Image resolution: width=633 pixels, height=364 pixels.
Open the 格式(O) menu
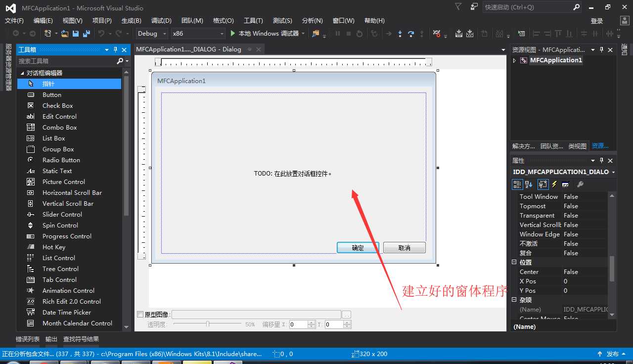[223, 21]
